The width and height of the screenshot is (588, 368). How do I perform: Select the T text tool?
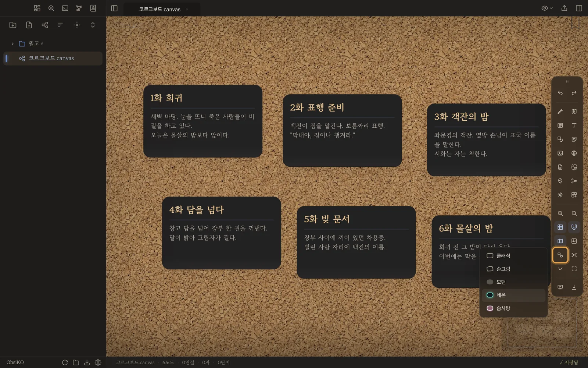coord(574,125)
